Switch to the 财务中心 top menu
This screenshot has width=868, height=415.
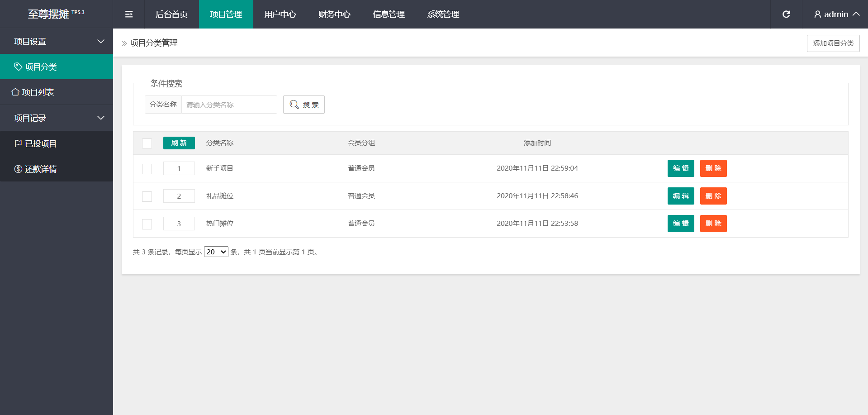click(334, 14)
